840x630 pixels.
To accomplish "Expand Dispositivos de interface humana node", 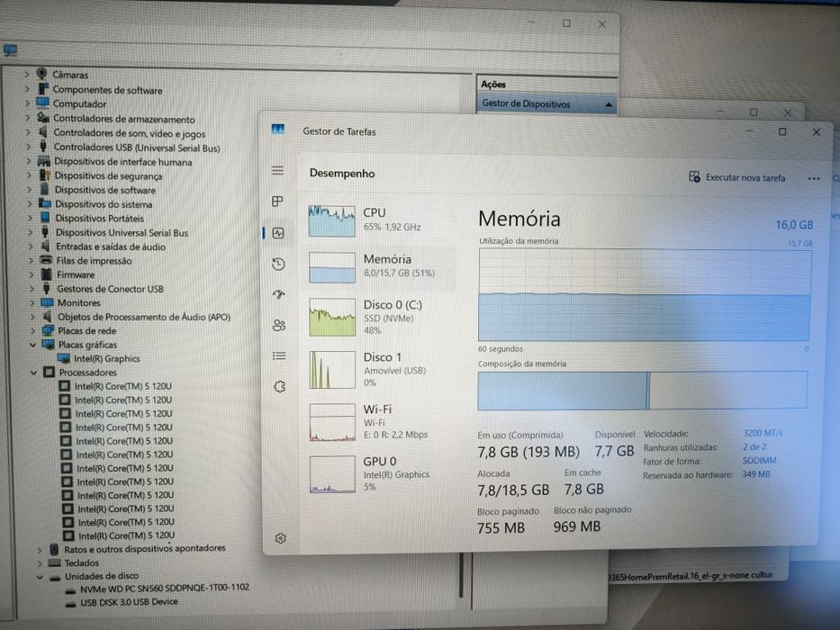I will (x=29, y=161).
